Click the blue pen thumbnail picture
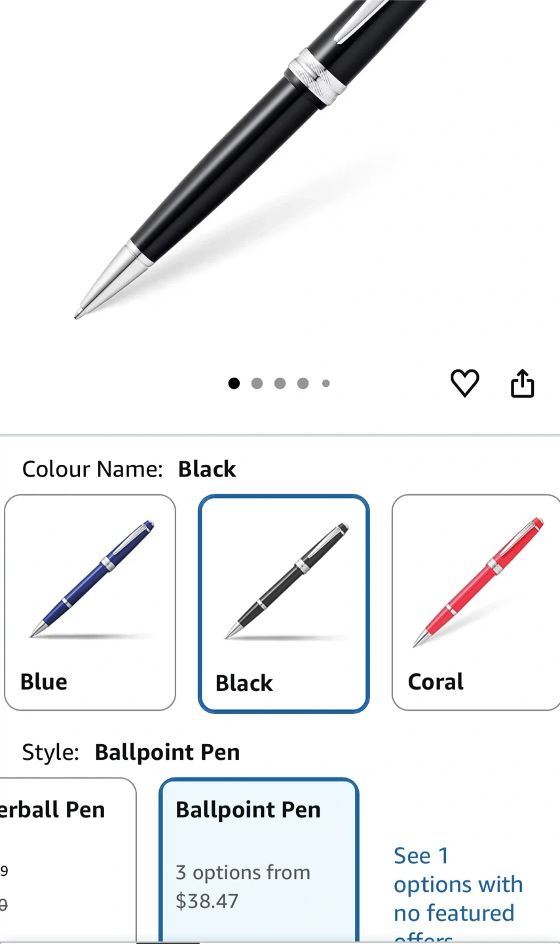Image resolution: width=560 pixels, height=944 pixels. [92, 579]
